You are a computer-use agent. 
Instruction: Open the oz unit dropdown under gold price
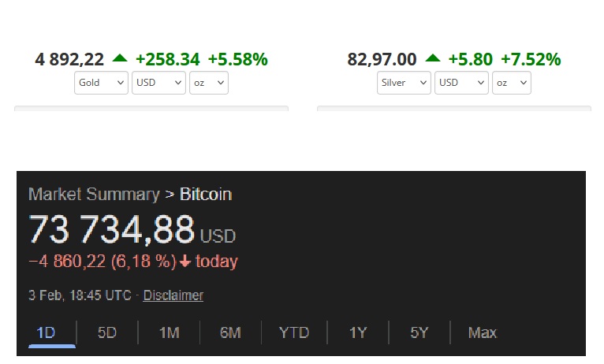click(x=209, y=83)
